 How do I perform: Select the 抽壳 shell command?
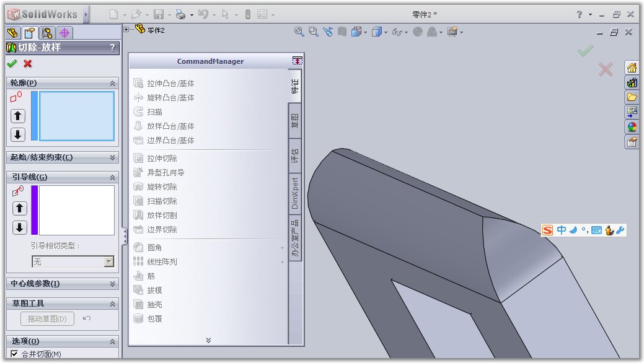(x=148, y=305)
